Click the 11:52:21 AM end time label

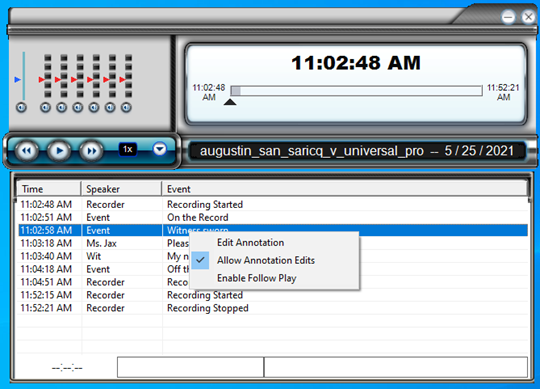[x=503, y=92]
